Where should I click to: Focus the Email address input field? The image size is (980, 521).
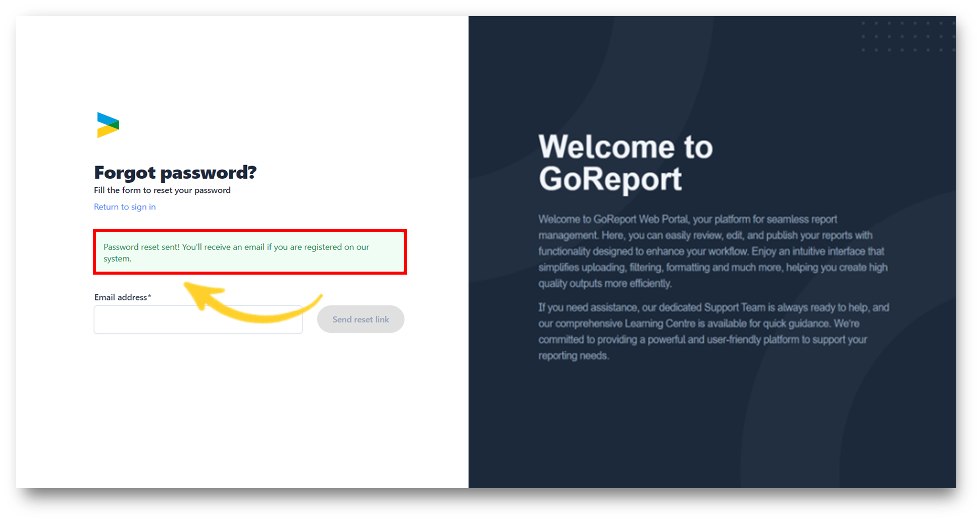pos(198,320)
